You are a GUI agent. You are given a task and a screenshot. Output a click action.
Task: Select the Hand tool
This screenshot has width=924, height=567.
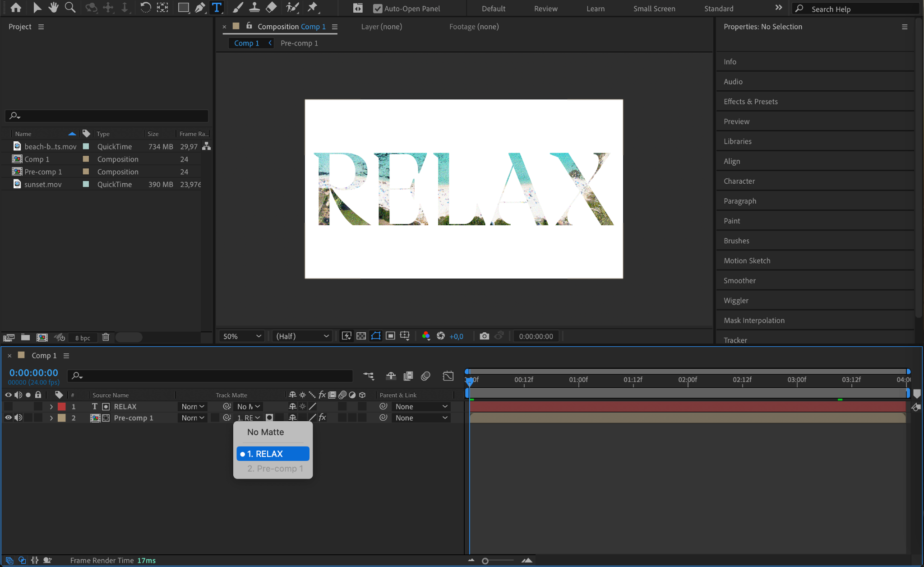point(54,8)
